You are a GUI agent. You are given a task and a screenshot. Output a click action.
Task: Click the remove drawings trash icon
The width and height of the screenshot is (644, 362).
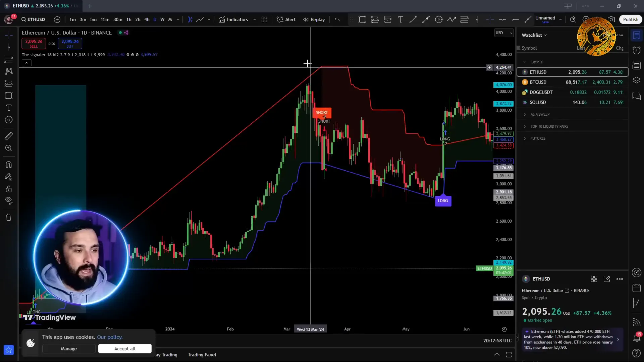9,217
